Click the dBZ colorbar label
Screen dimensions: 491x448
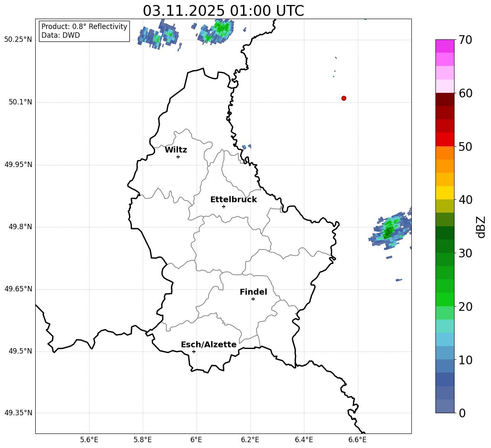[x=481, y=227]
